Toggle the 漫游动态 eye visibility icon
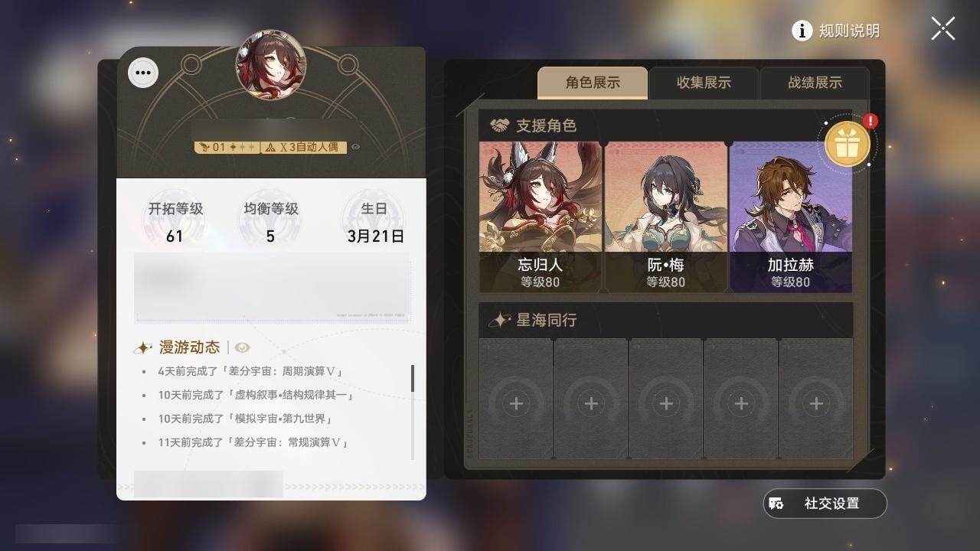The image size is (980, 551). pyautogui.click(x=243, y=348)
